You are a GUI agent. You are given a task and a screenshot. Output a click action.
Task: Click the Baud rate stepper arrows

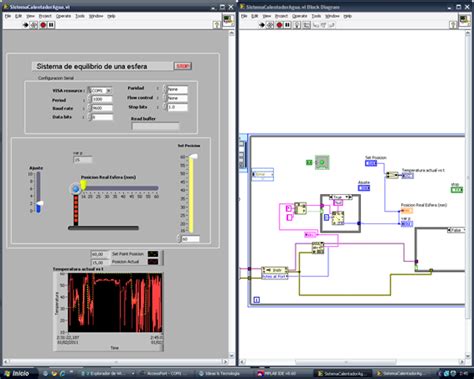[x=89, y=108]
